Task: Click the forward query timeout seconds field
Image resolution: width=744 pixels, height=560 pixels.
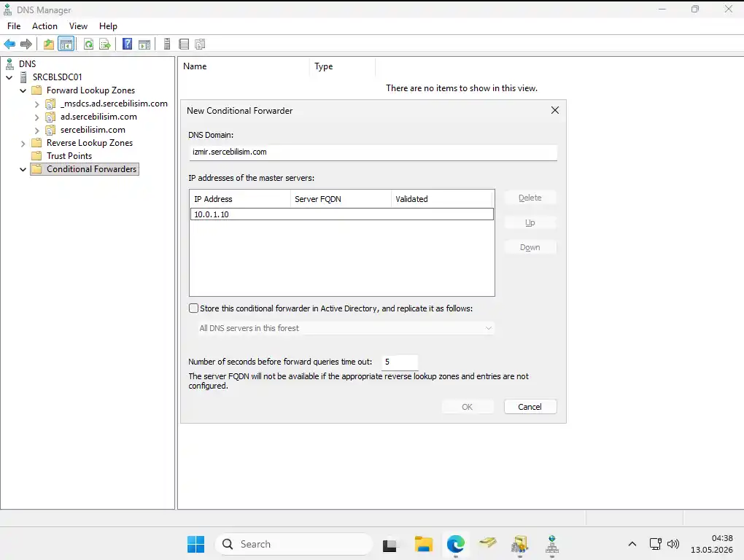Action: pyautogui.click(x=400, y=362)
